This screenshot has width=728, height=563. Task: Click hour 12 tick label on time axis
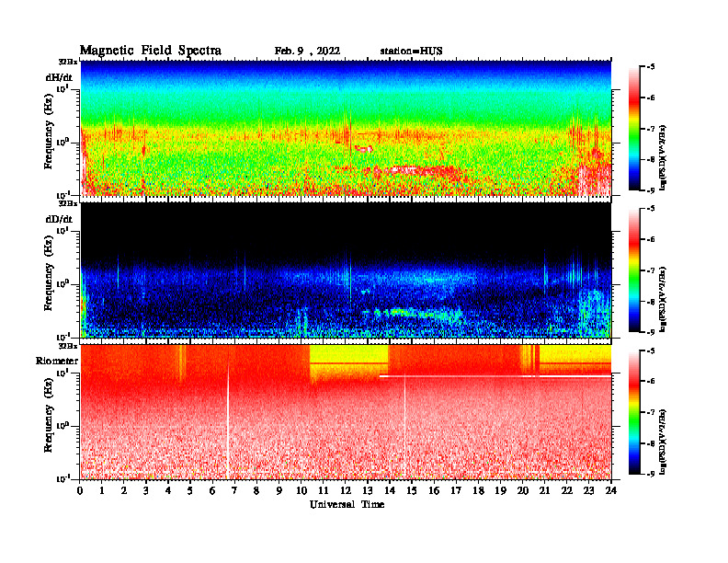pyautogui.click(x=345, y=490)
